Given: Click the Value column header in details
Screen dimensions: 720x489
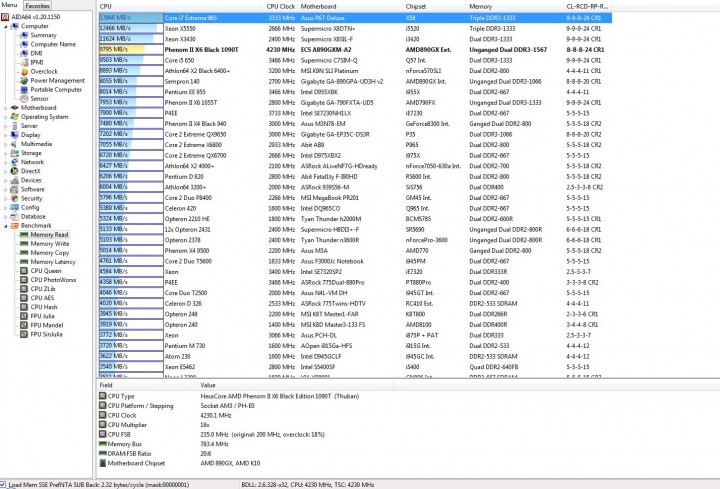Looking at the screenshot, I should point(296,385).
